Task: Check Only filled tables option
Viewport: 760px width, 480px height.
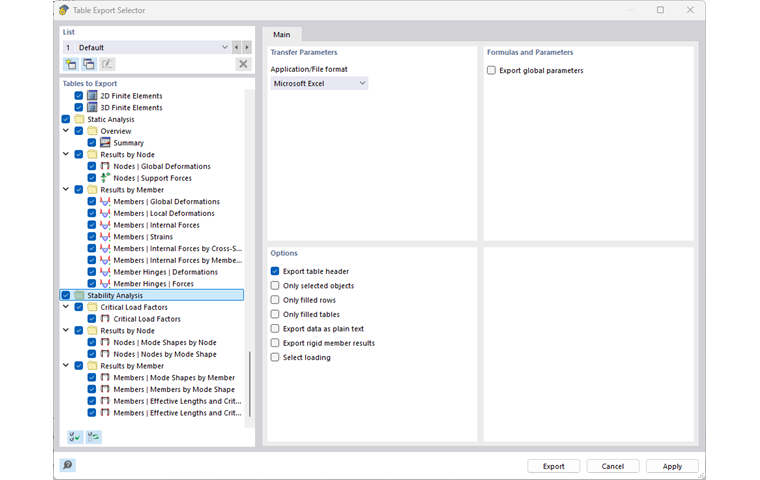Action: click(275, 314)
